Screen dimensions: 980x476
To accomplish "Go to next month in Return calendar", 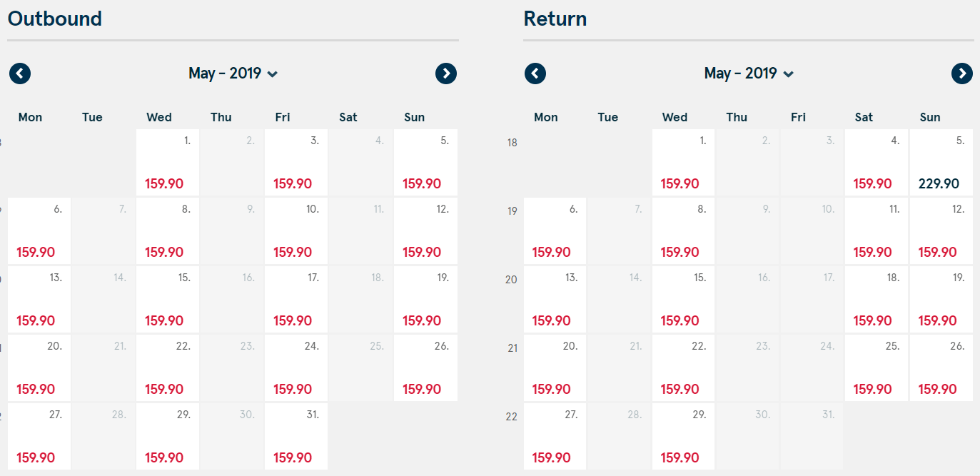I will [x=962, y=74].
